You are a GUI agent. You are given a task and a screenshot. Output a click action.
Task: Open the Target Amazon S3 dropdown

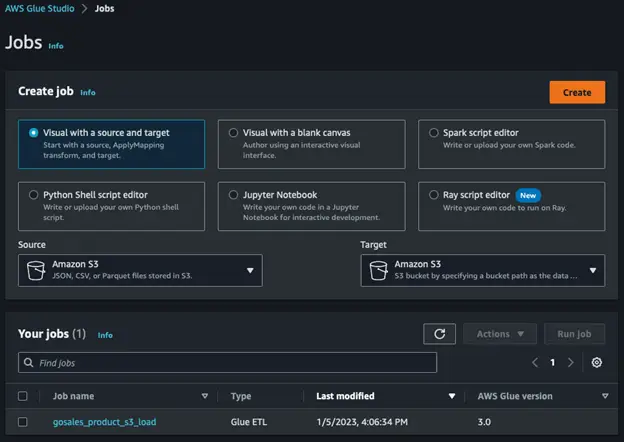483,271
